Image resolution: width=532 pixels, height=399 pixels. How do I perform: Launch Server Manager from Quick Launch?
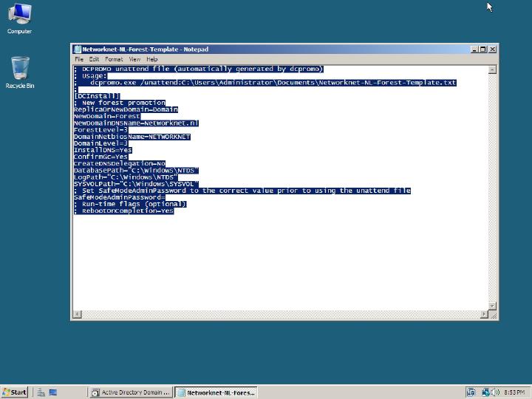click(x=41, y=392)
